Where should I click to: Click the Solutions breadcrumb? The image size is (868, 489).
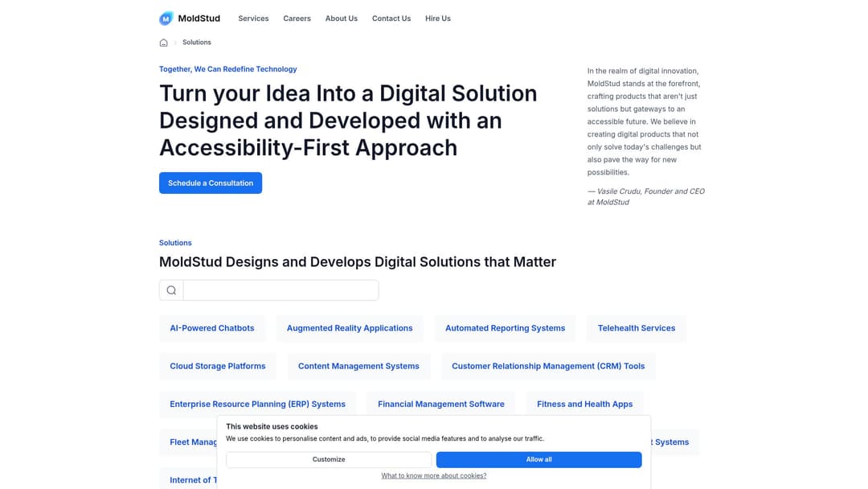coord(197,42)
